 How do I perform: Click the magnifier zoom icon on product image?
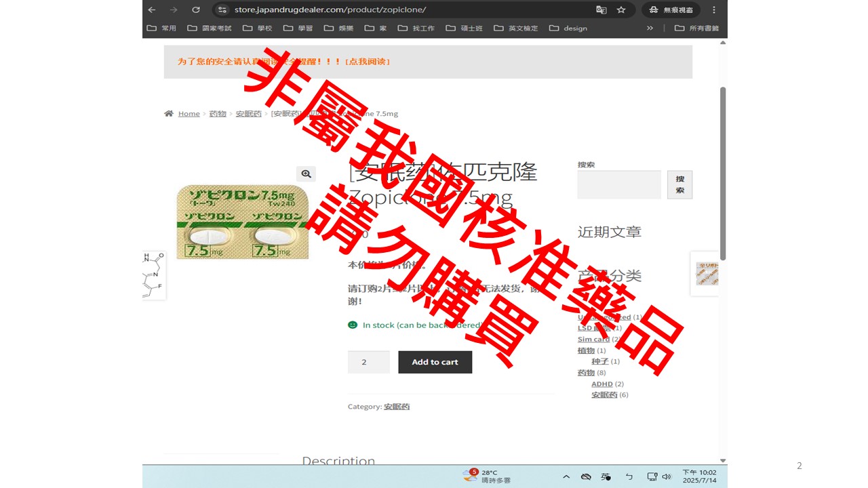pos(307,174)
